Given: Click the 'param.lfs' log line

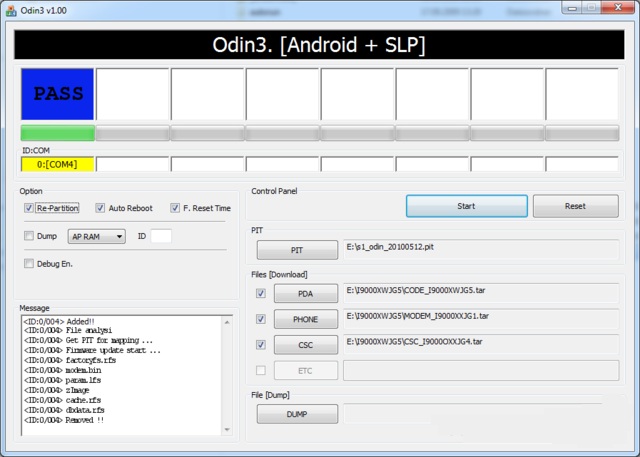Looking at the screenshot, I should 62,380.
